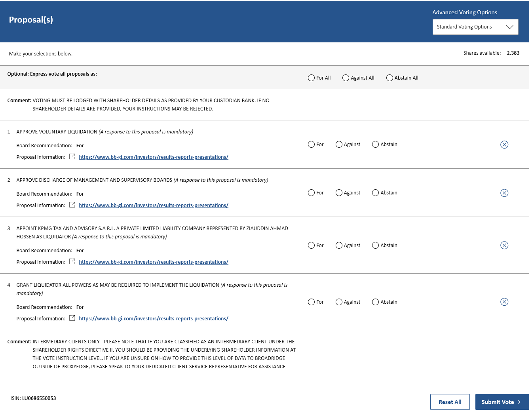Screen dimensions: 532x415
Task: Click the shares available value 2,383
Action: coord(513,53)
